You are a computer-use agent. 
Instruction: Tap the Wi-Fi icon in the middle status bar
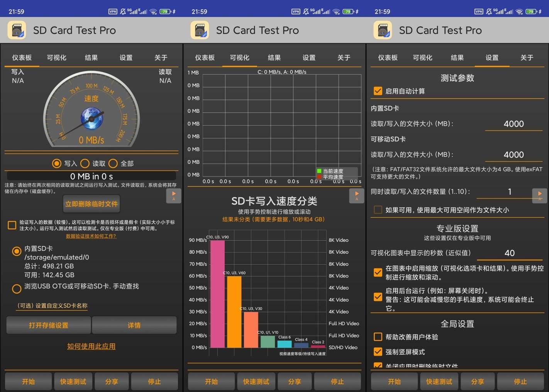[336, 12]
